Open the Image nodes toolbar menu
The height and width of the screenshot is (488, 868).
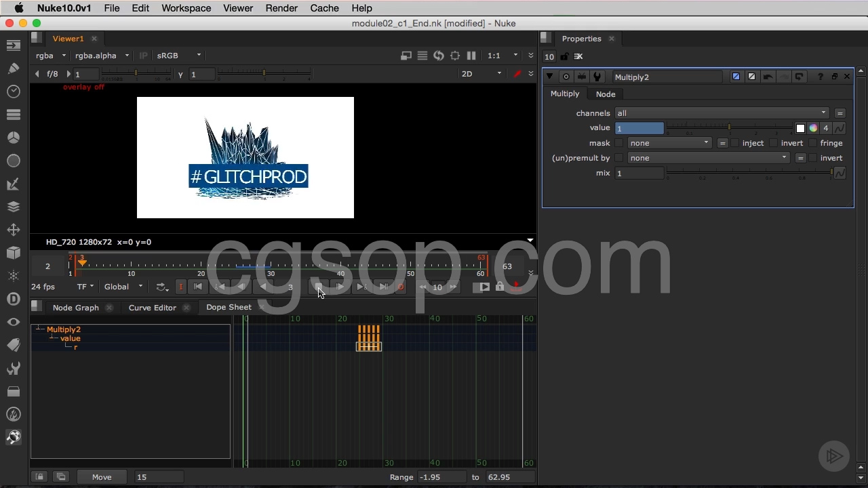(14, 45)
